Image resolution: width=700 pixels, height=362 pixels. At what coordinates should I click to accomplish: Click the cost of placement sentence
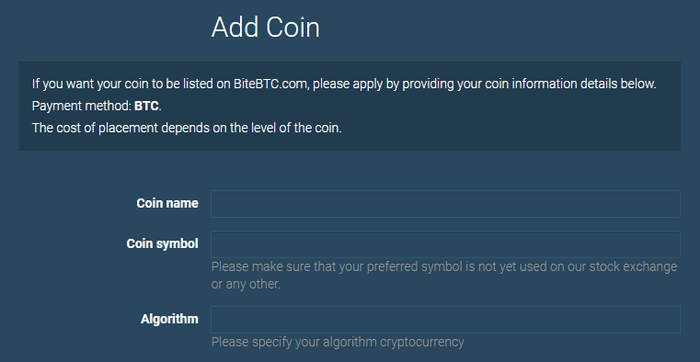tap(187, 128)
